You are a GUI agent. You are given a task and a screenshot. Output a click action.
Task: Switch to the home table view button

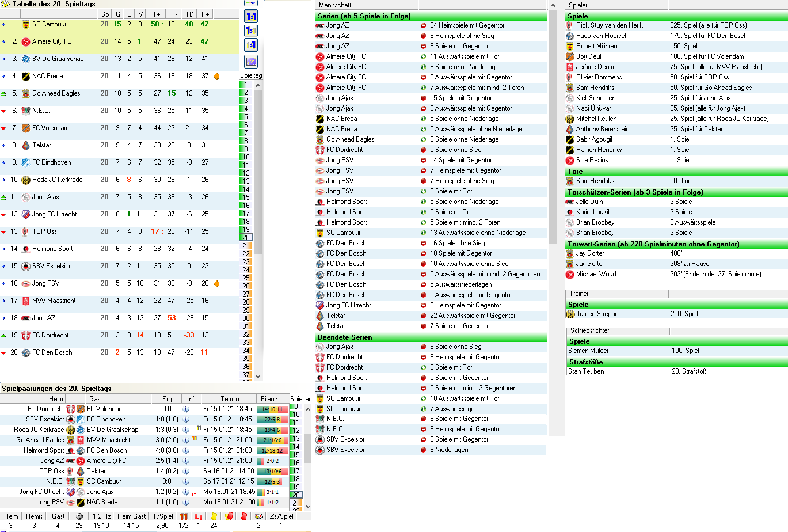251,31
